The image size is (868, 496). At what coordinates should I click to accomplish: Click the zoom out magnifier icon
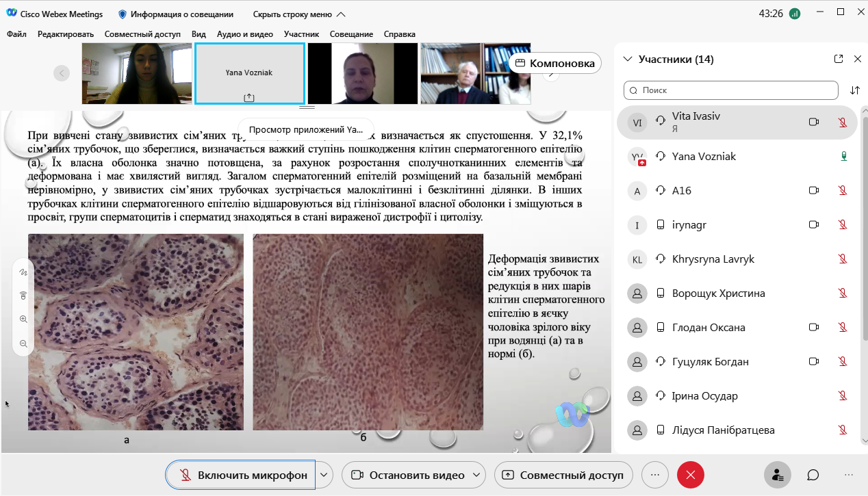23,343
